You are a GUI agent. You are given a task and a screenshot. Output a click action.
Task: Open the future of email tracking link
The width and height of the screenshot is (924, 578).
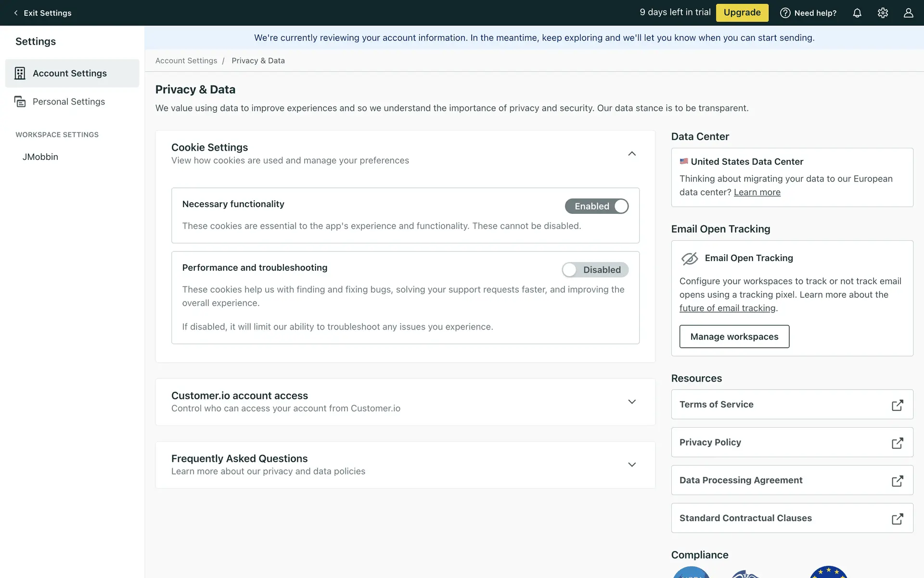click(x=727, y=308)
